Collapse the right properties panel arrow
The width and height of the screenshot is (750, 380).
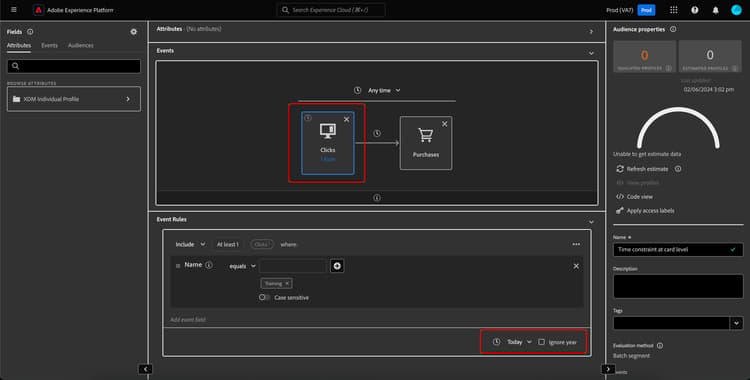tap(608, 369)
